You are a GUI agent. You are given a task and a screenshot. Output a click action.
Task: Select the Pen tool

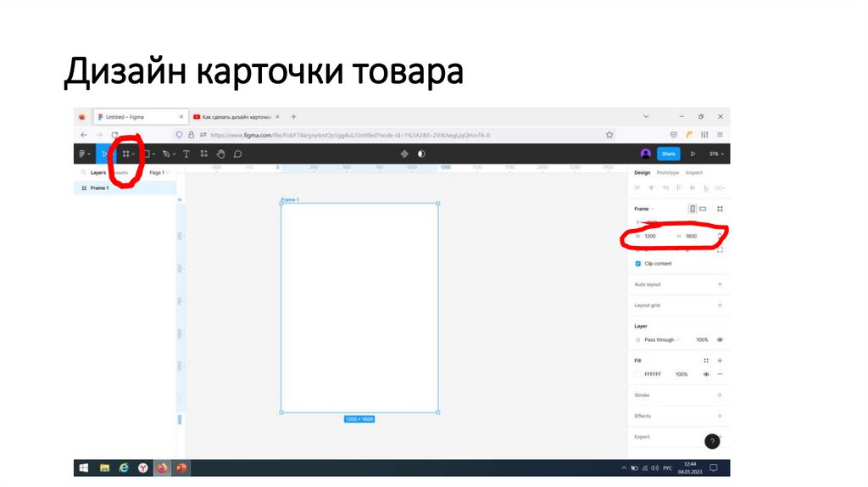[166, 154]
